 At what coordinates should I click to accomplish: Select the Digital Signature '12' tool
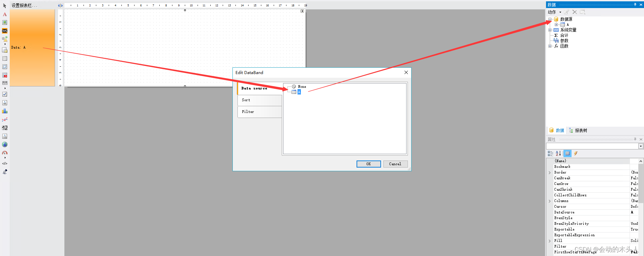tap(5, 128)
